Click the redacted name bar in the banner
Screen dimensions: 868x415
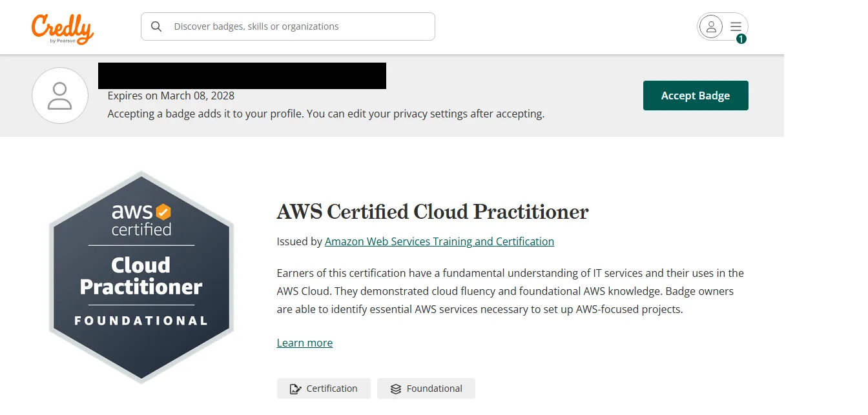click(x=242, y=76)
